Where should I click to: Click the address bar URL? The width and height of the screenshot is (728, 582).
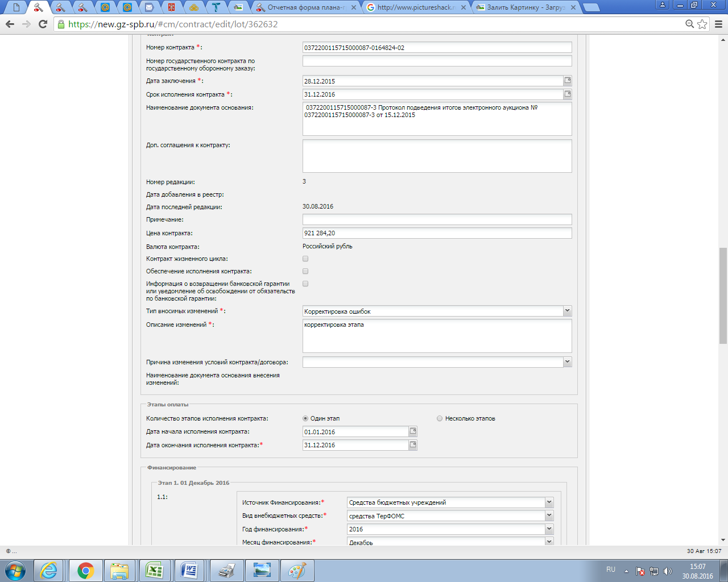point(173,24)
